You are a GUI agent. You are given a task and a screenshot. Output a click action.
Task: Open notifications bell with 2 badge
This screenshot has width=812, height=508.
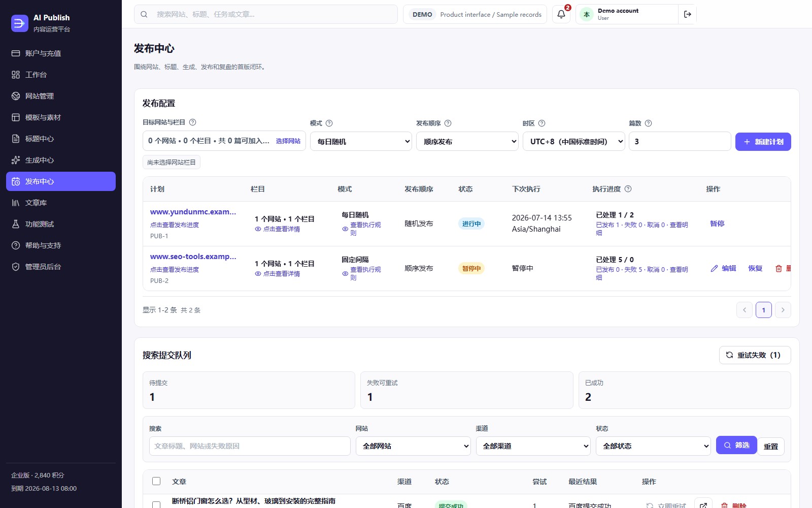pos(561,14)
